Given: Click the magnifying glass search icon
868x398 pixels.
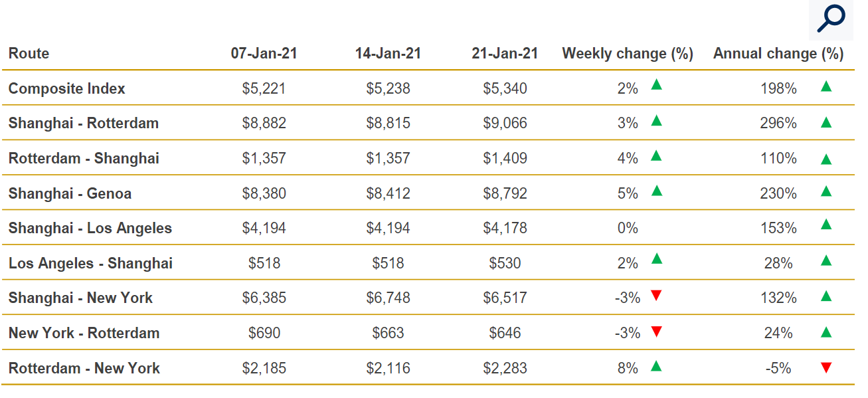Looking at the screenshot, I should point(830,19).
